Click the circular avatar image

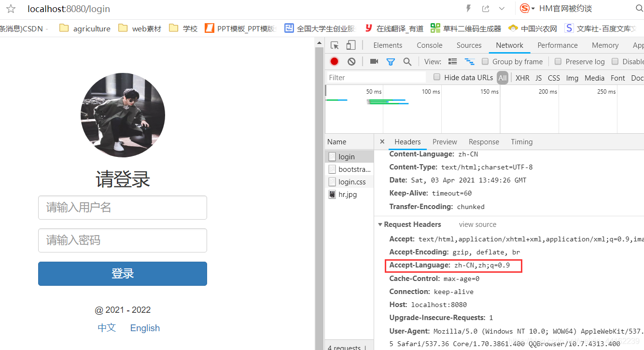point(123,115)
